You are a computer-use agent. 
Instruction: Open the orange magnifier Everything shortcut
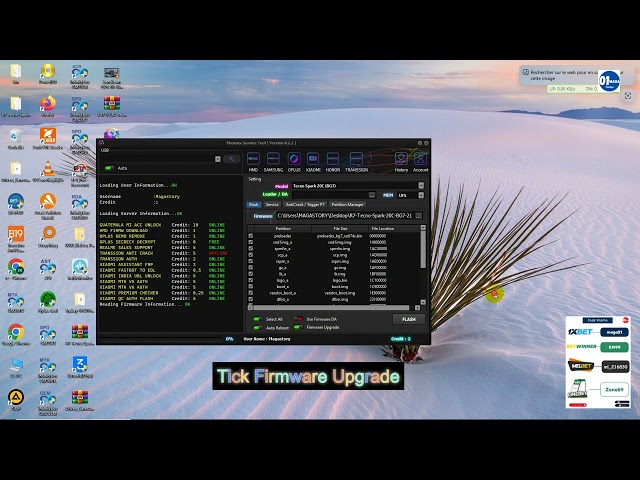pos(48,237)
